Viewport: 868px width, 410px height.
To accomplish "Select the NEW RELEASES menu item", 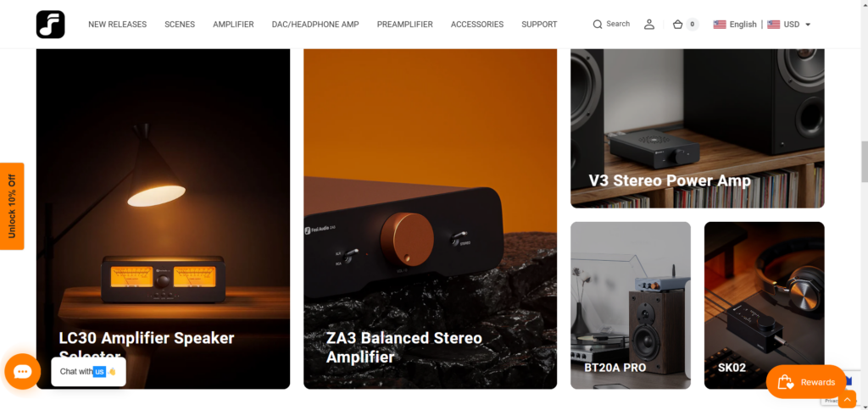I will click(x=117, y=25).
